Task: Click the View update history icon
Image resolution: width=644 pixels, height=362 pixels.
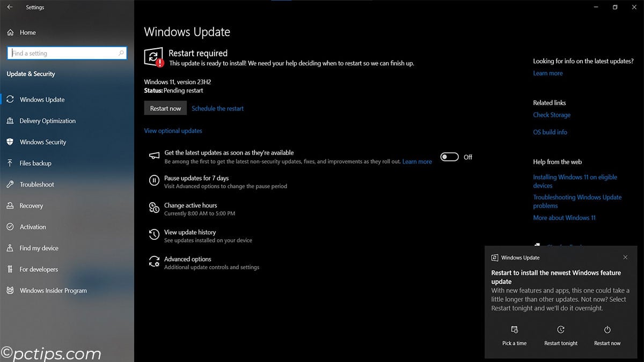Action: coord(154,235)
